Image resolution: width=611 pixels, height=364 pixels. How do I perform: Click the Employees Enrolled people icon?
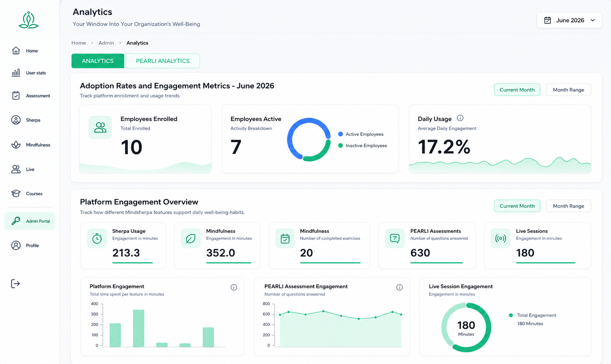tap(100, 127)
